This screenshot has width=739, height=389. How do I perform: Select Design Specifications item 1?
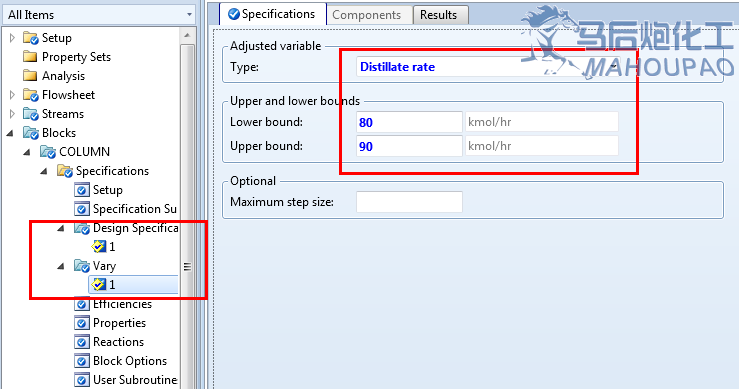104,247
